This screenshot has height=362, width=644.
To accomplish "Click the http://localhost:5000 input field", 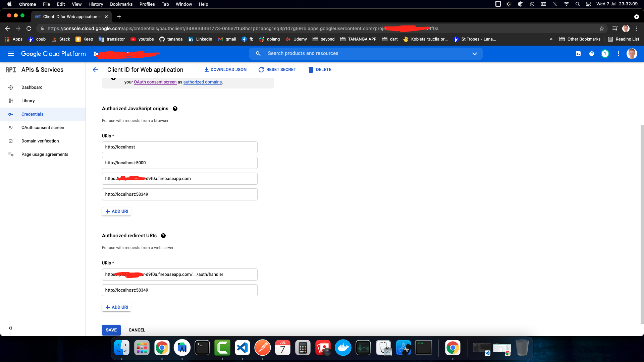I will pos(179,163).
